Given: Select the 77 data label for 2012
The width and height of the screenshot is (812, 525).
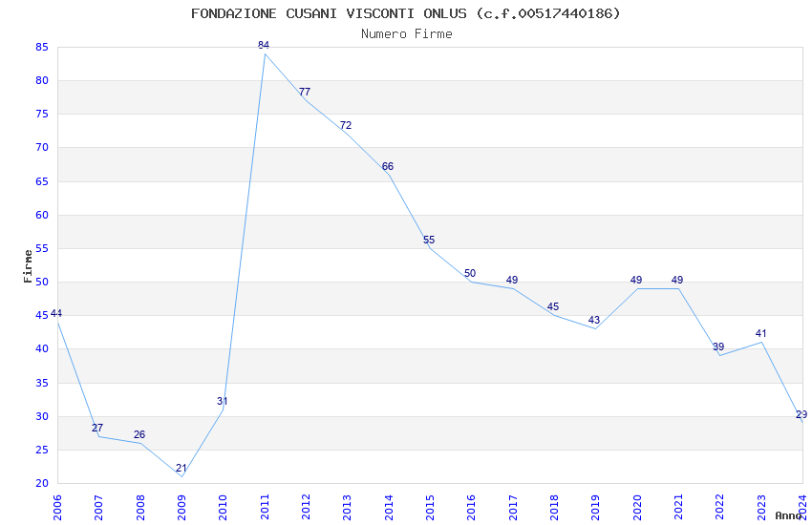Looking at the screenshot, I should [305, 92].
